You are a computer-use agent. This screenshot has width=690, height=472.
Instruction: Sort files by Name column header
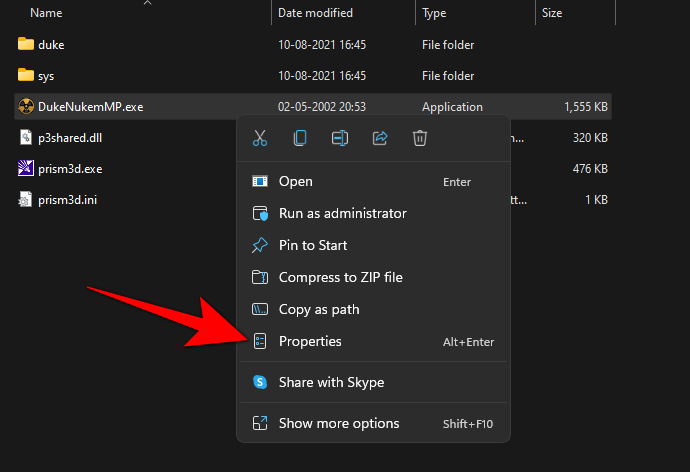[46, 13]
